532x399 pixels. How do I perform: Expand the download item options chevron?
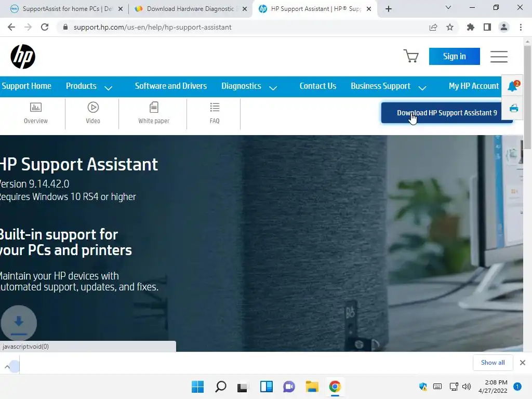(x=7, y=367)
